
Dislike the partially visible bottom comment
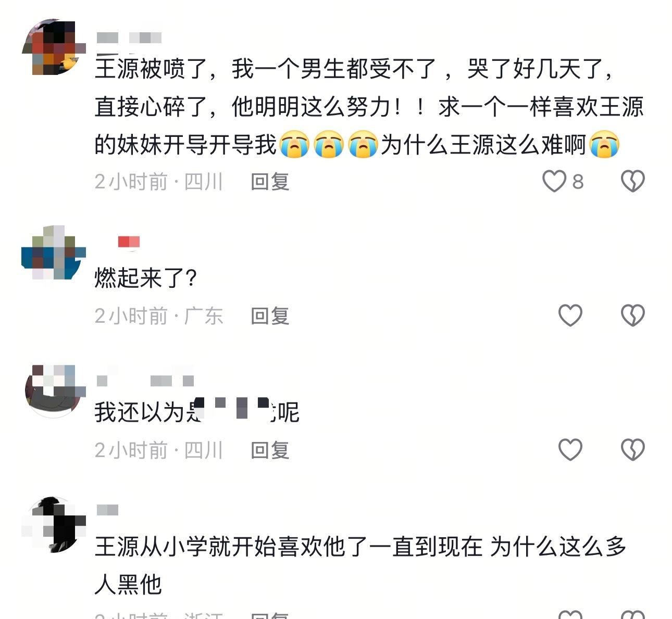click(x=633, y=614)
